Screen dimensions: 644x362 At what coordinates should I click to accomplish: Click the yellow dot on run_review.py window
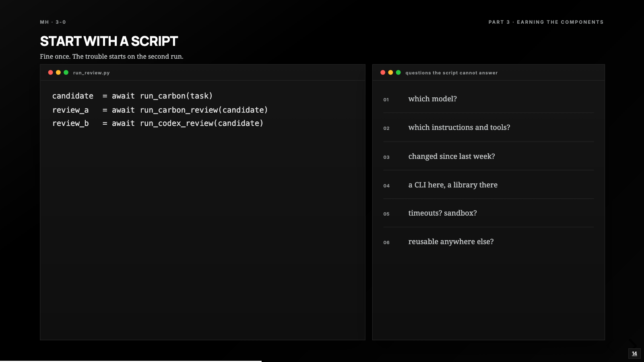(58, 72)
